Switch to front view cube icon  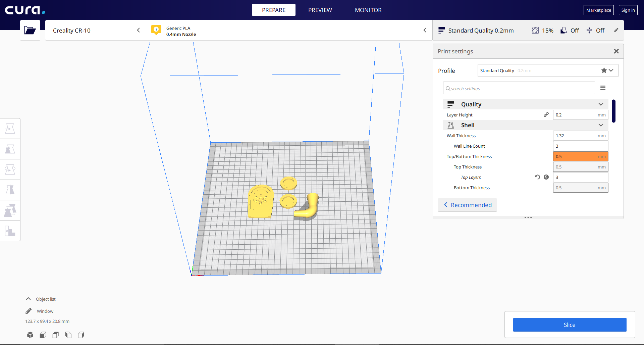point(43,335)
